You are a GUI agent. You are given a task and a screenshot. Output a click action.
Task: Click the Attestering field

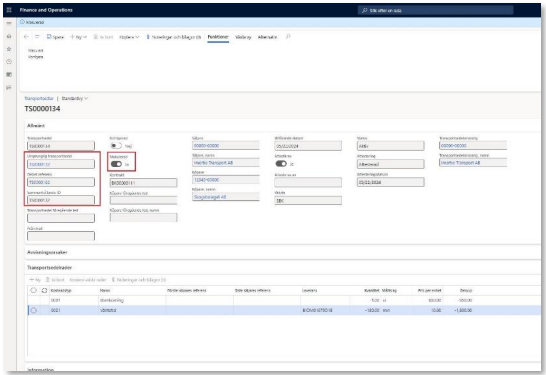(391, 164)
